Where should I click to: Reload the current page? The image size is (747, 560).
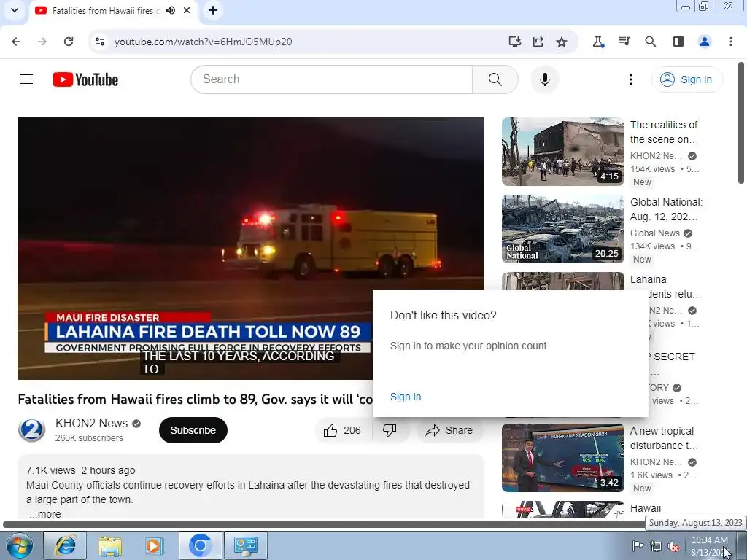[69, 42]
